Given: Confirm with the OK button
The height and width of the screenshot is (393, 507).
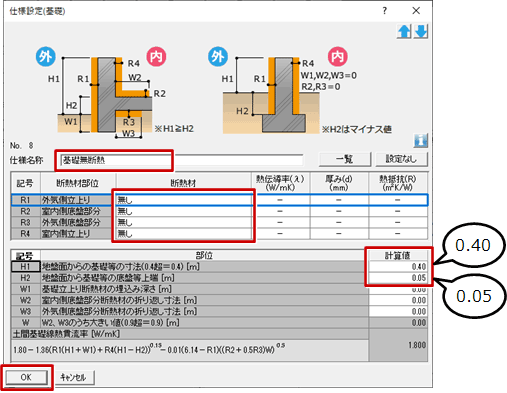Looking at the screenshot, I should click(26, 377).
